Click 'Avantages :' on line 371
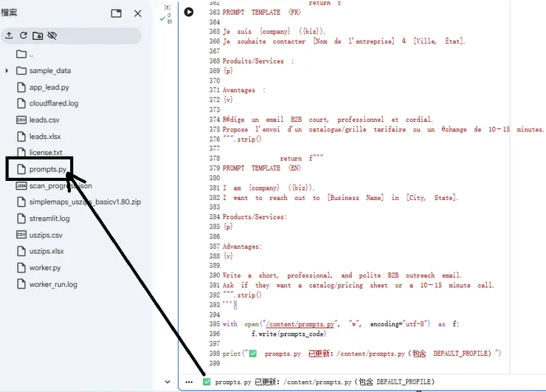Screen dimensions: 546x392 (x=243, y=90)
